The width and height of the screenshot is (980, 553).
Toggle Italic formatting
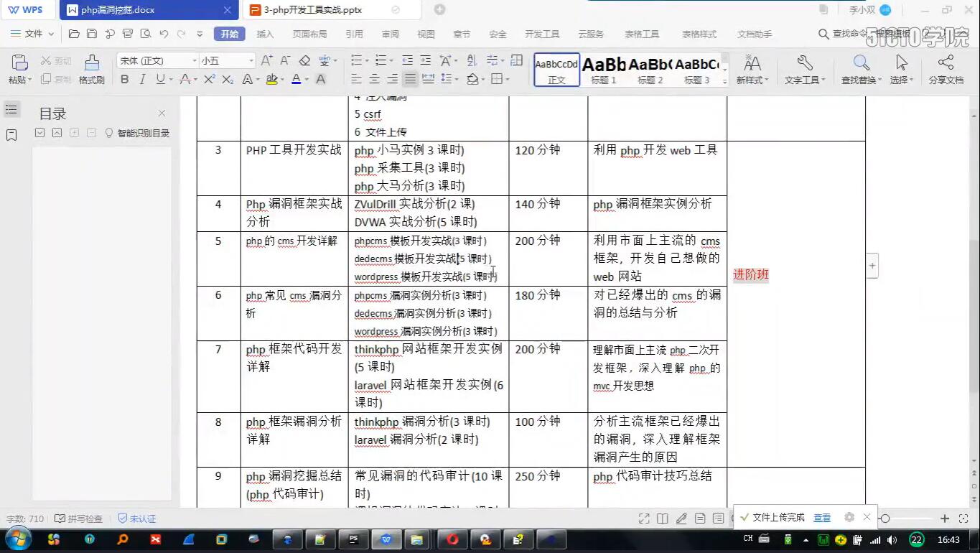[x=142, y=79]
